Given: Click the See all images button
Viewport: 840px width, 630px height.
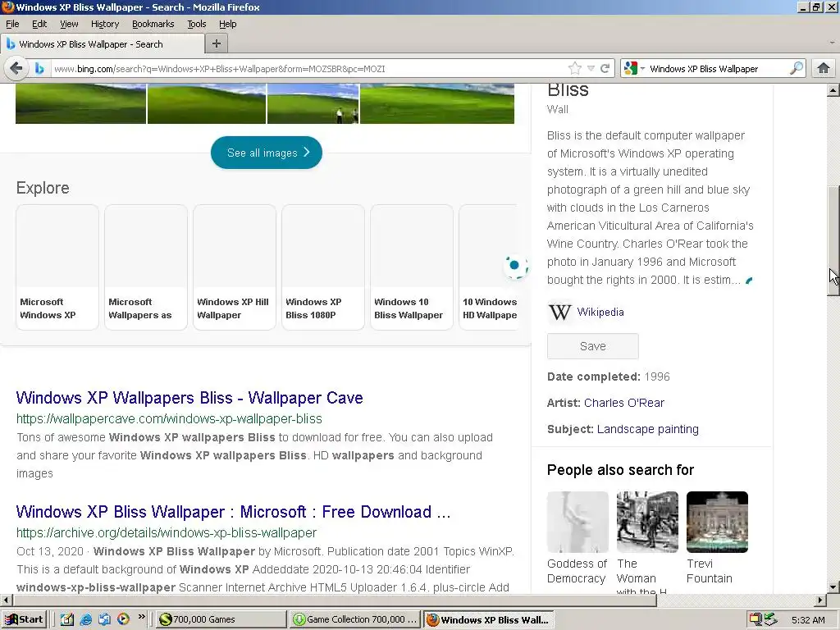Looking at the screenshot, I should point(267,153).
